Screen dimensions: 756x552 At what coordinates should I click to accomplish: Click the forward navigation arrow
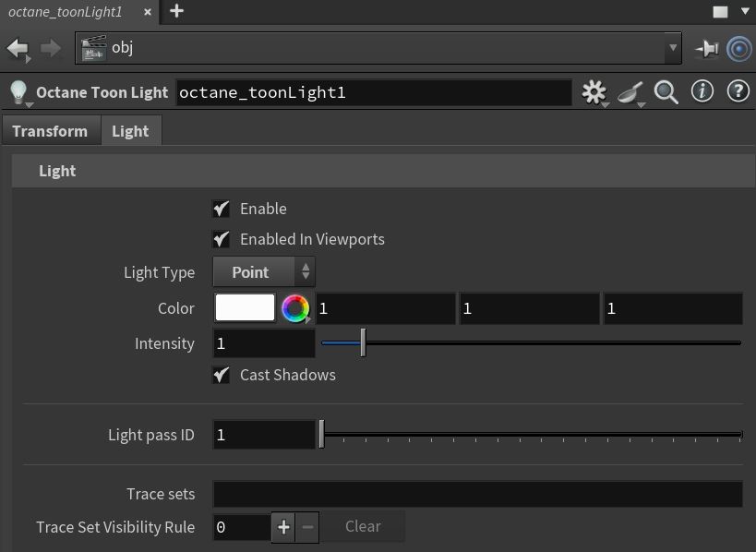click(51, 48)
